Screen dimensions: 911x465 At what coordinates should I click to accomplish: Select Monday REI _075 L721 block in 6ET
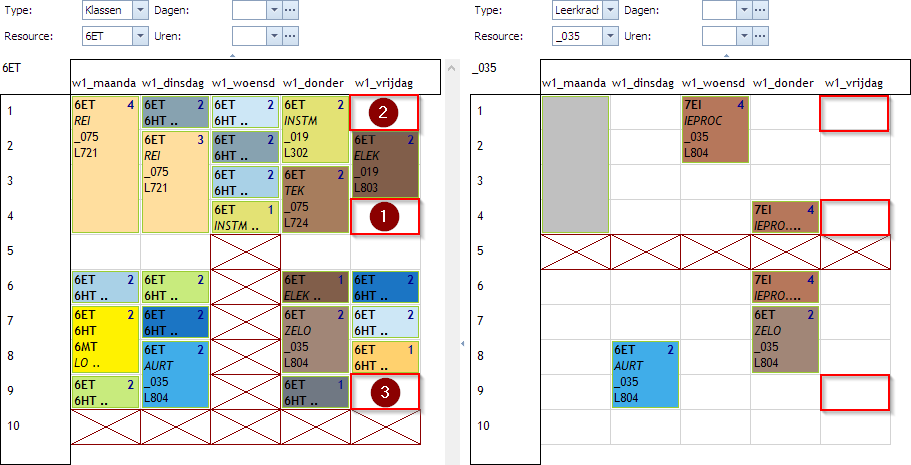point(105,164)
